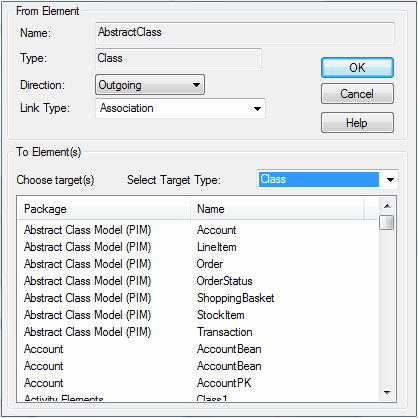Click the Cancel button
Image resolution: width=418 pixels, height=418 pixels.
pos(357,94)
